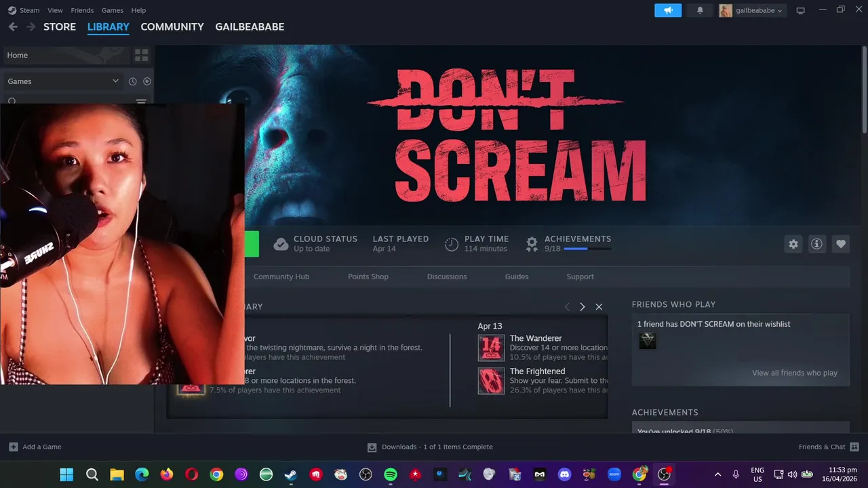Click the announcements megaphone button
This screenshot has height=488, width=868.
coord(668,10)
